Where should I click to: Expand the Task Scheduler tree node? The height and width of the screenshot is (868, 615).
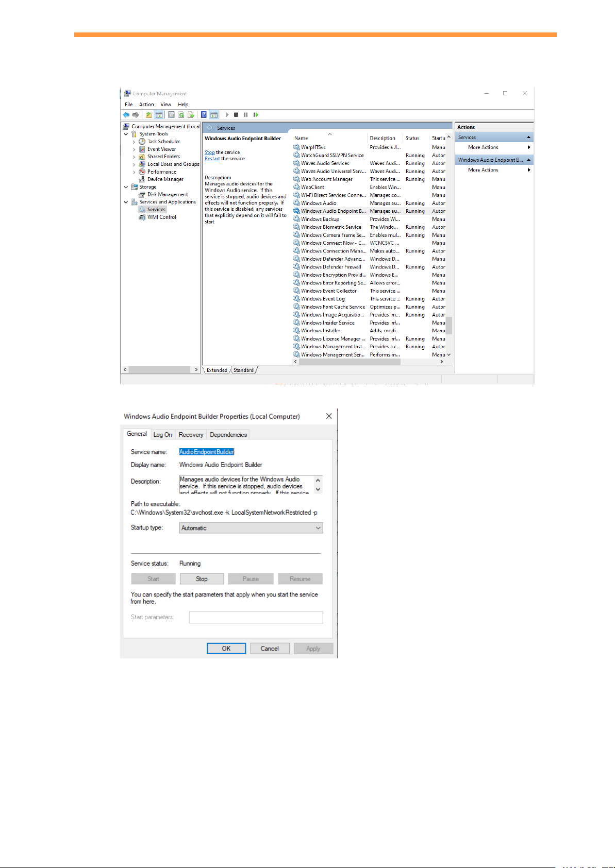[134, 142]
